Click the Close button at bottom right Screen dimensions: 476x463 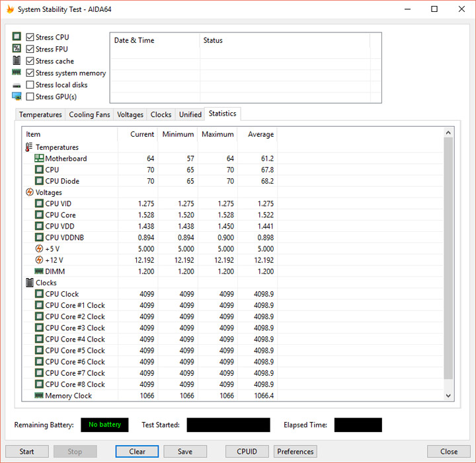pos(449,452)
